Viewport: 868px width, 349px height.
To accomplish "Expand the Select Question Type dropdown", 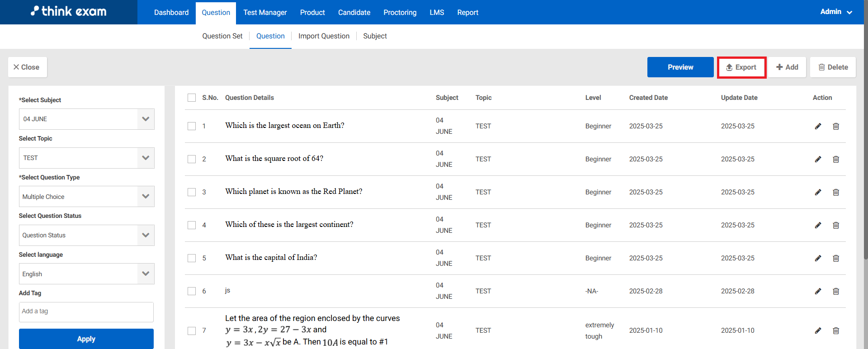I will (x=86, y=197).
